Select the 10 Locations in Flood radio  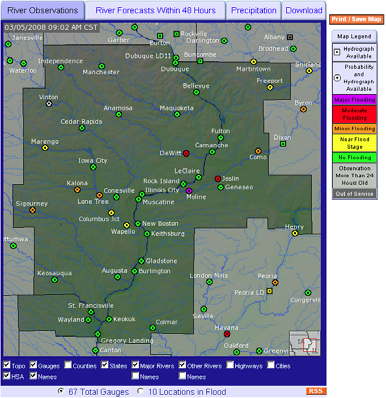point(141,391)
